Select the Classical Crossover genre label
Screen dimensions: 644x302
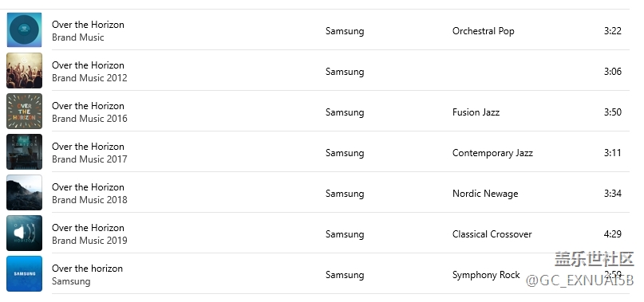click(492, 234)
